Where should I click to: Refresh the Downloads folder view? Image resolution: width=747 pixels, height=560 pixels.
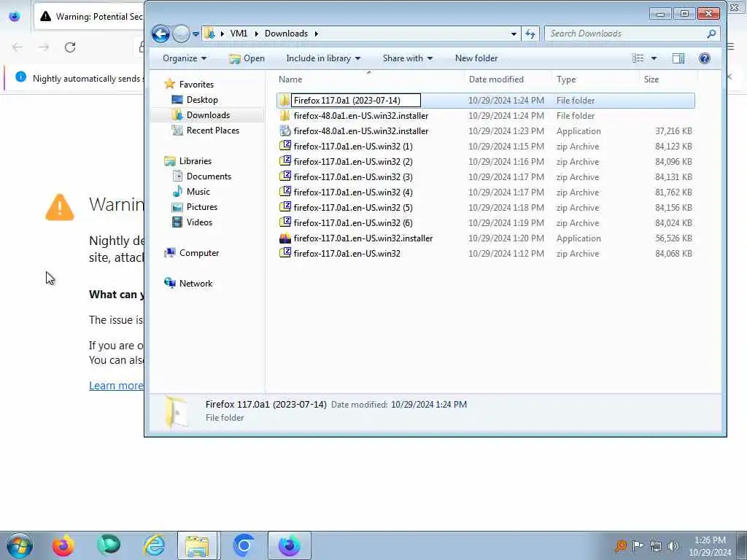tap(530, 34)
